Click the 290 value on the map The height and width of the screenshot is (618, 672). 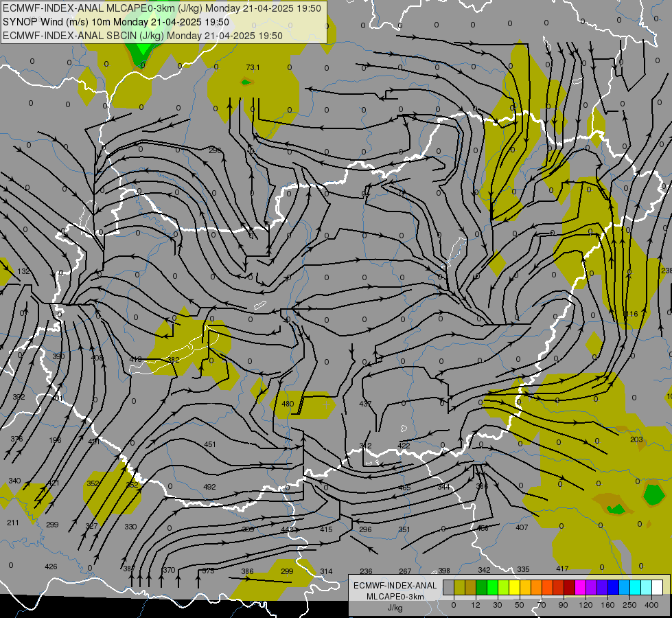pos(215,150)
